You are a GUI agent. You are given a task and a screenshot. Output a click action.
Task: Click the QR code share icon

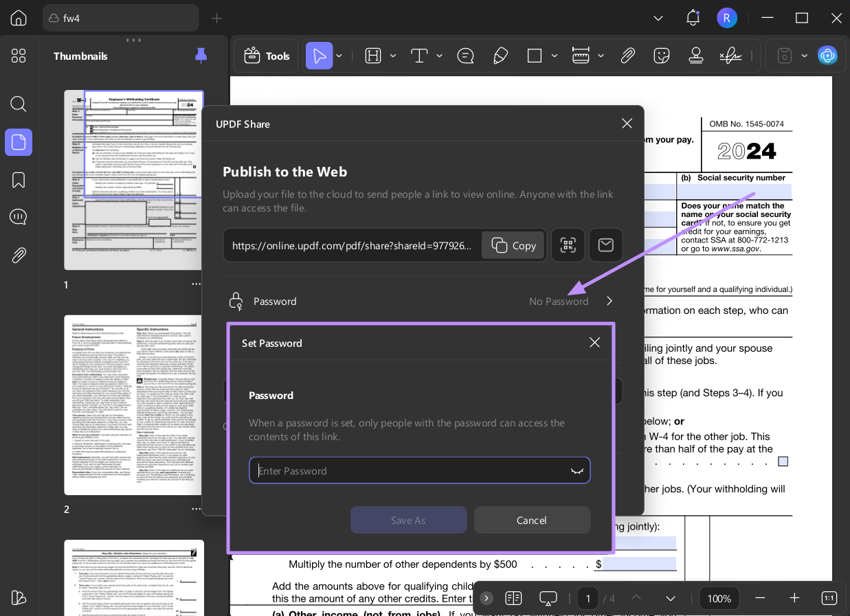coord(568,245)
